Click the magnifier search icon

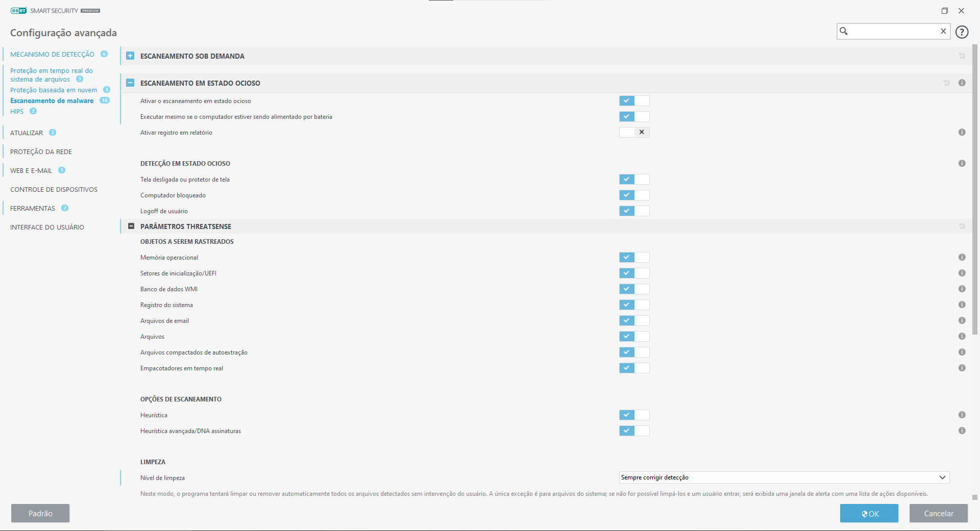click(x=844, y=31)
